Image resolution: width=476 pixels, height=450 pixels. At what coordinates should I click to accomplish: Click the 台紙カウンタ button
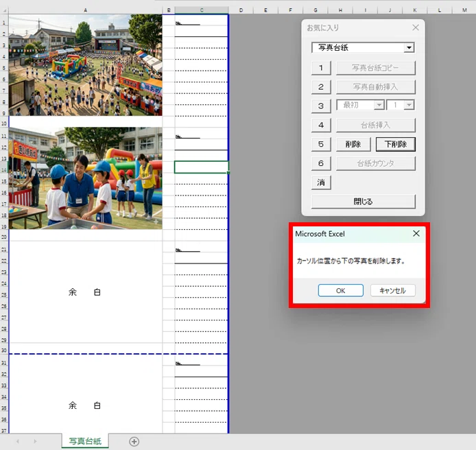(x=375, y=163)
